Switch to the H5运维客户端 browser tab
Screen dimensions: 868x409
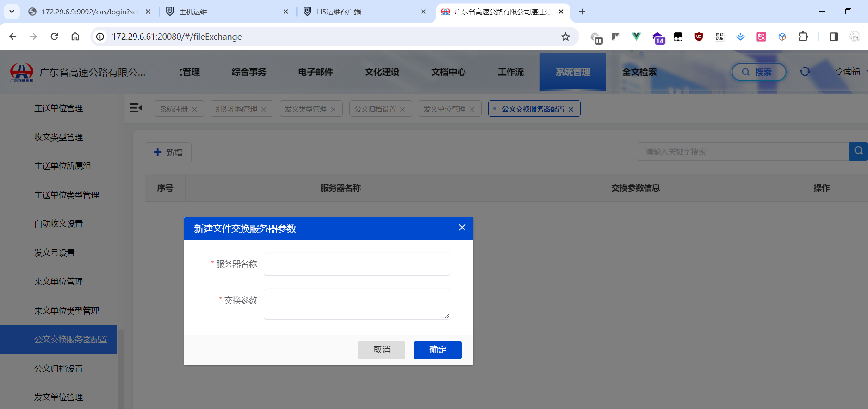click(365, 12)
